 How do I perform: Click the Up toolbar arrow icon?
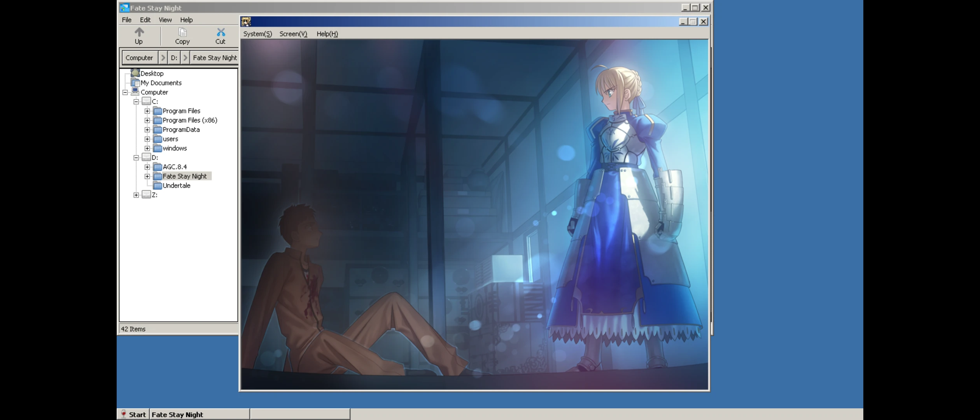(x=139, y=32)
